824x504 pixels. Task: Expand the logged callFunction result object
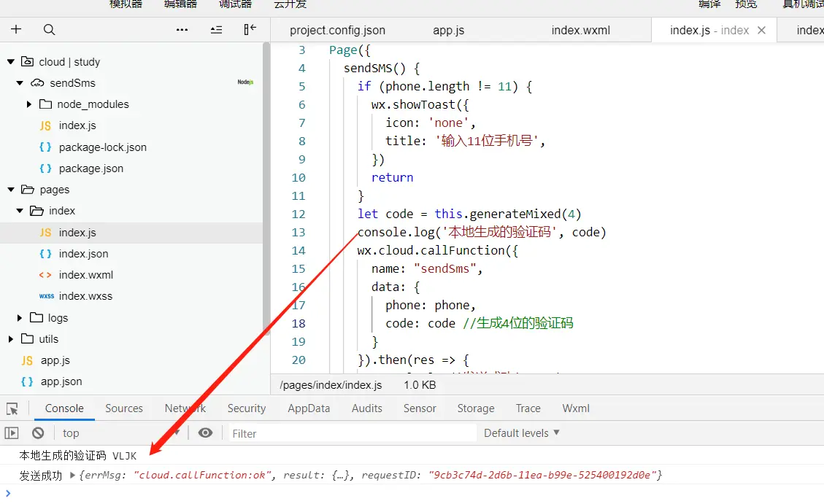click(x=72, y=475)
